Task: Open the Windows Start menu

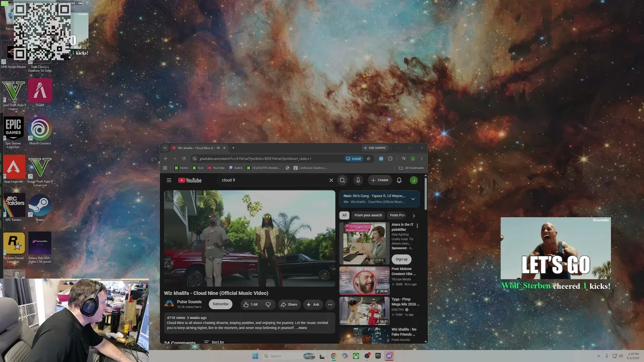Action: 255,356
